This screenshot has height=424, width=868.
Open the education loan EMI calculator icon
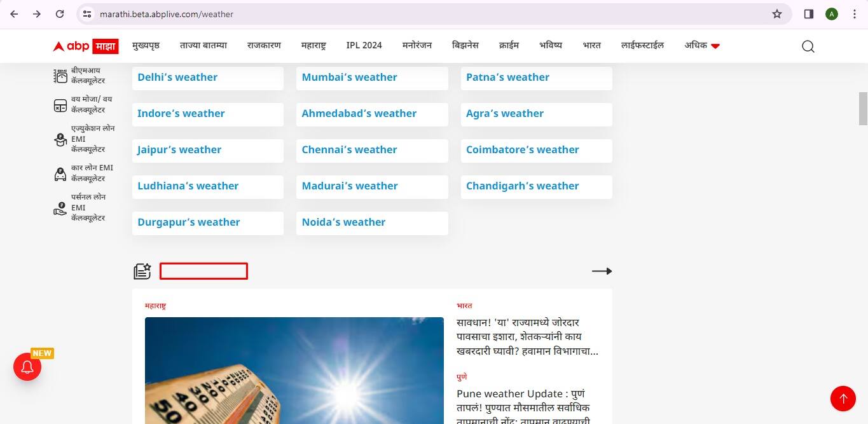tap(60, 139)
